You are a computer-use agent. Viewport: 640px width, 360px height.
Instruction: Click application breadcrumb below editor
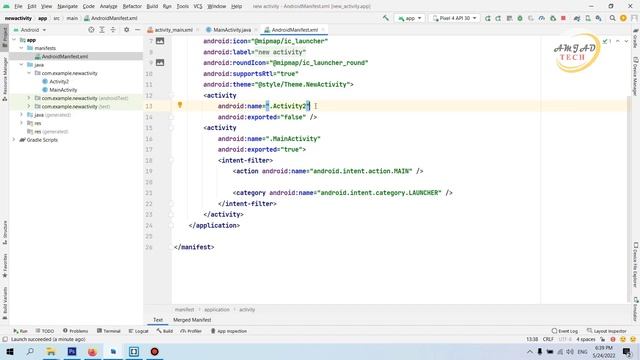pyautogui.click(x=217, y=309)
